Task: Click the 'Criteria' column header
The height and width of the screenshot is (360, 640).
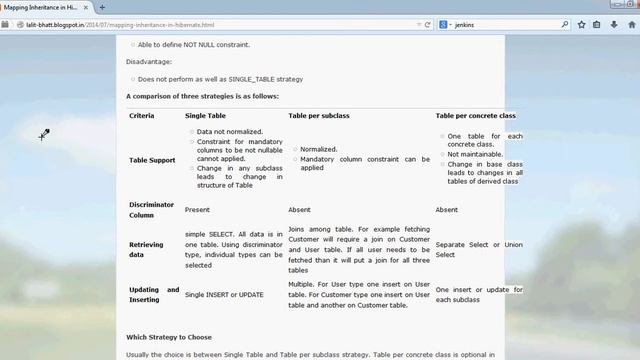Action: [x=142, y=116]
